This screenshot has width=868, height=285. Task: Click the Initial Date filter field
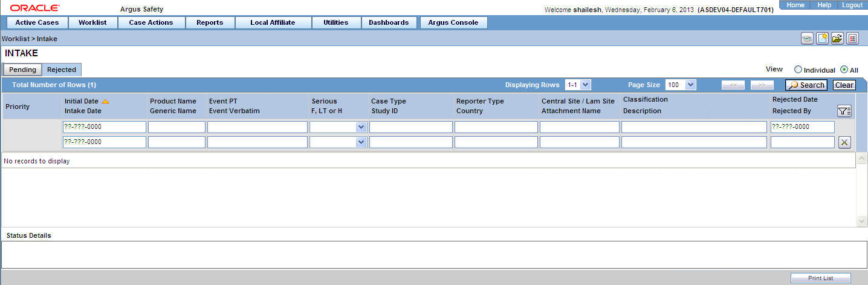104,127
